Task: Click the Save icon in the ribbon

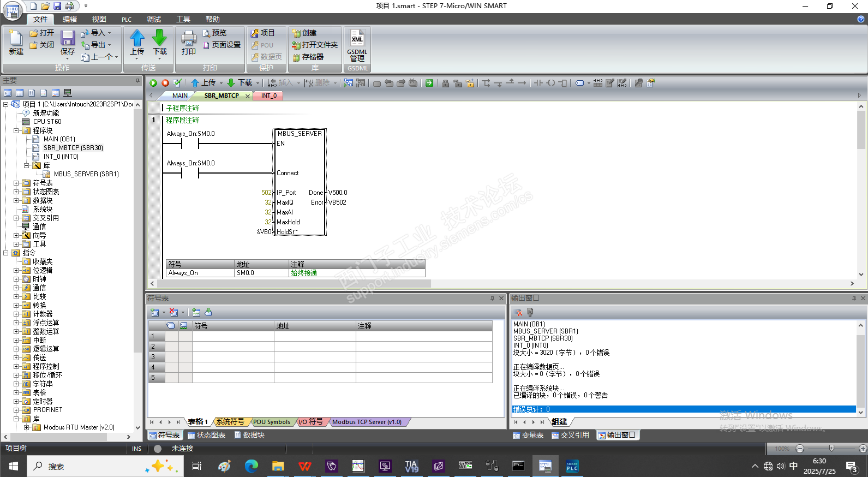Action: coord(68,38)
